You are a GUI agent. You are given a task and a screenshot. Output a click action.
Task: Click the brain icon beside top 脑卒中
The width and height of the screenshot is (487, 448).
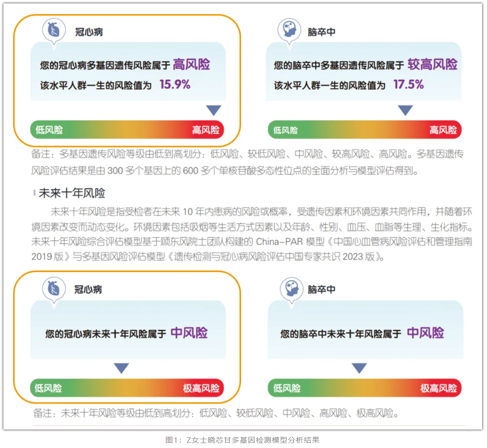pyautogui.click(x=290, y=30)
